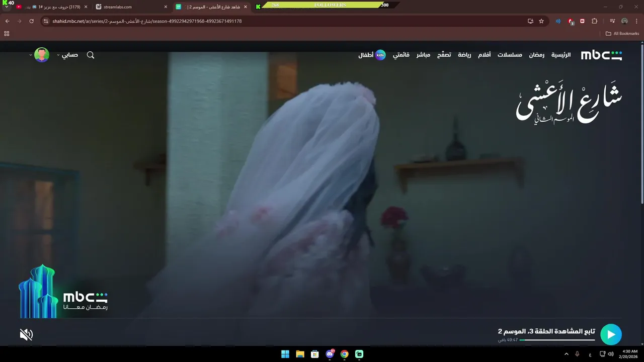Go to قائمتي my list
Screen dimensions: 644x362
click(401, 55)
